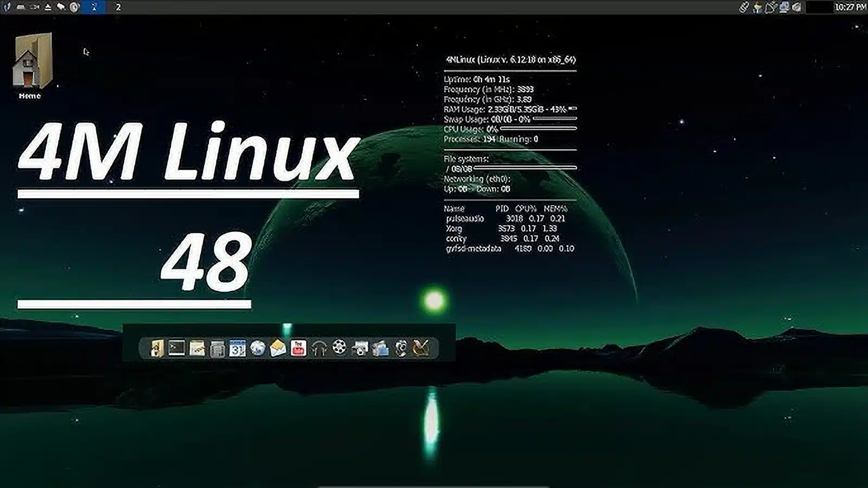Click the Frequency (in GHz) line
Image resolution: width=868 pixels, height=488 pixels.
click(x=488, y=99)
